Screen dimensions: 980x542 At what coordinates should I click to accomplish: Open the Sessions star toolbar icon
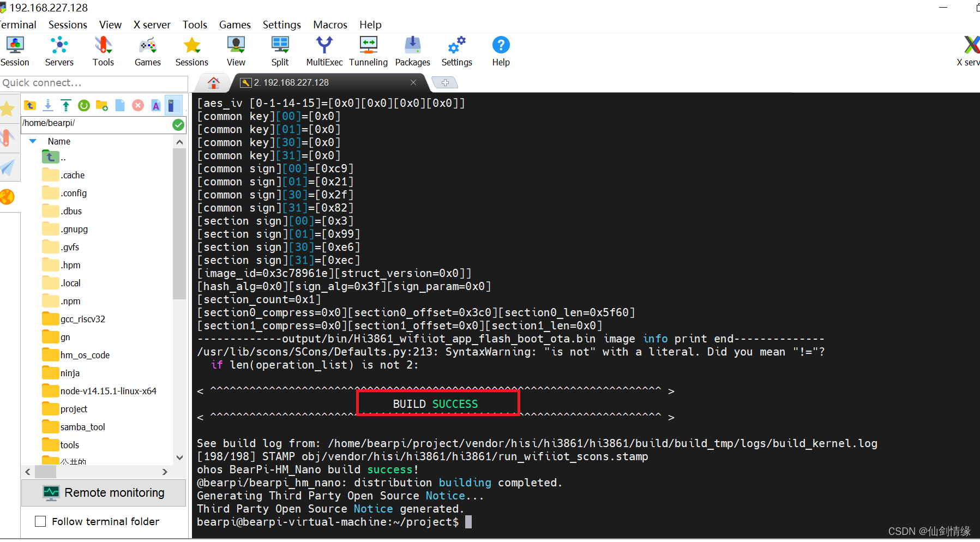tap(192, 51)
